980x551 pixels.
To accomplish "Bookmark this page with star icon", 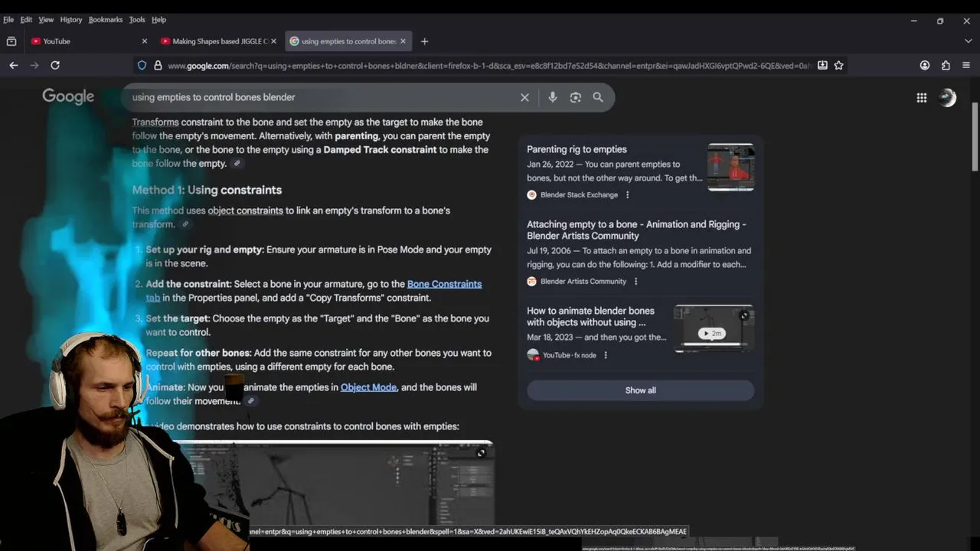I will [x=839, y=66].
